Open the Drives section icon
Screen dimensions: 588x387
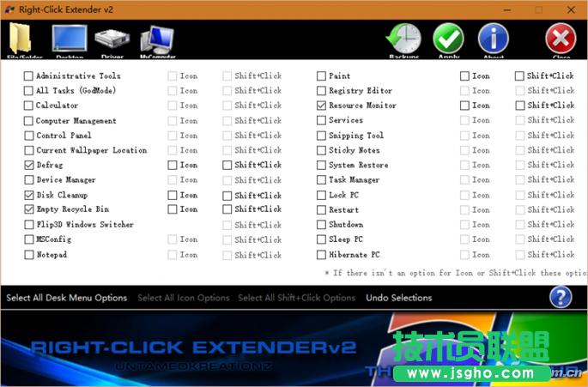(112, 40)
